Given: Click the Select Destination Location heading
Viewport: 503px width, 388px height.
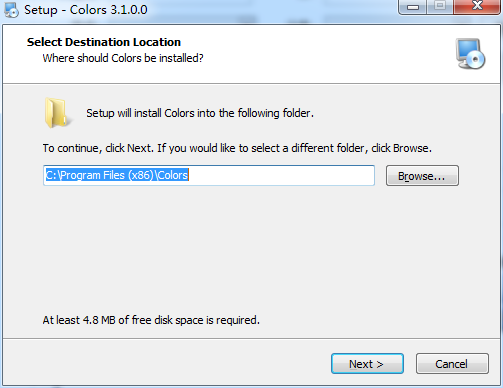Looking at the screenshot, I should (104, 42).
